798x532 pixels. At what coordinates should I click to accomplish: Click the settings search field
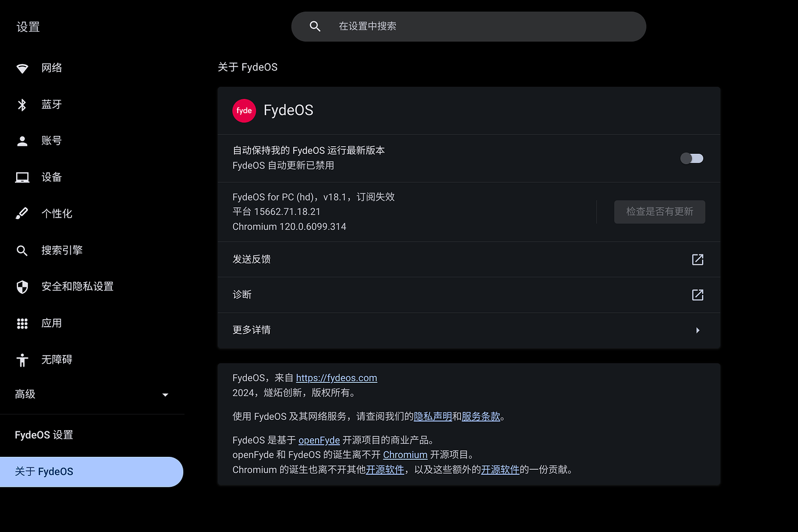[468, 26]
